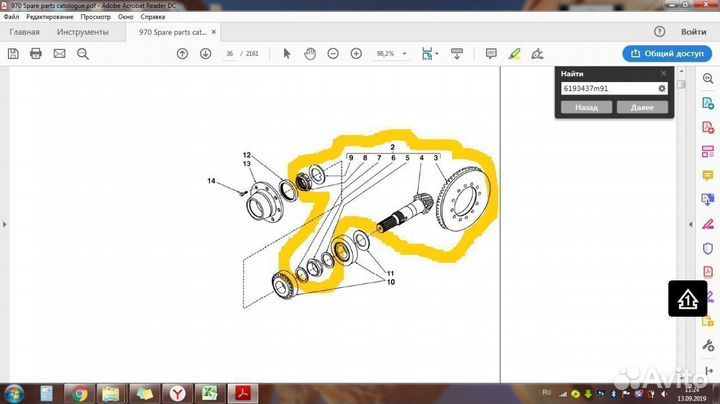Select the Hand pan tool
The height and width of the screenshot is (404, 720).
[x=310, y=53]
